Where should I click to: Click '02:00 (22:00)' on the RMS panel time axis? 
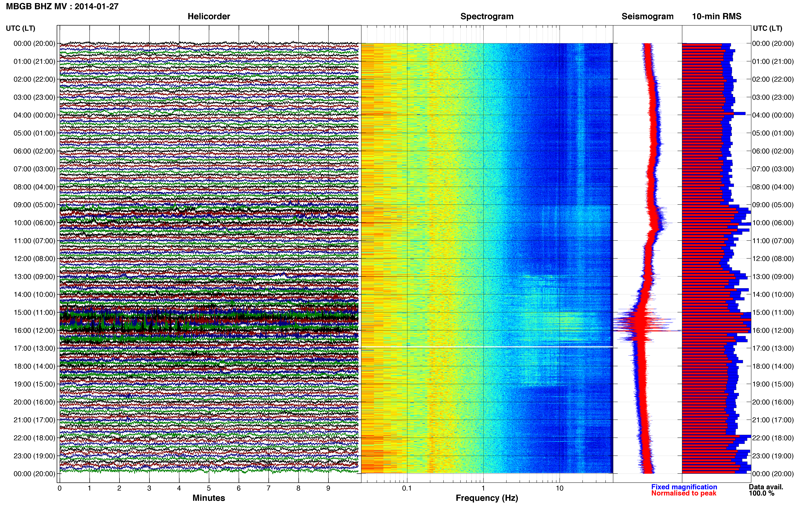(773, 79)
